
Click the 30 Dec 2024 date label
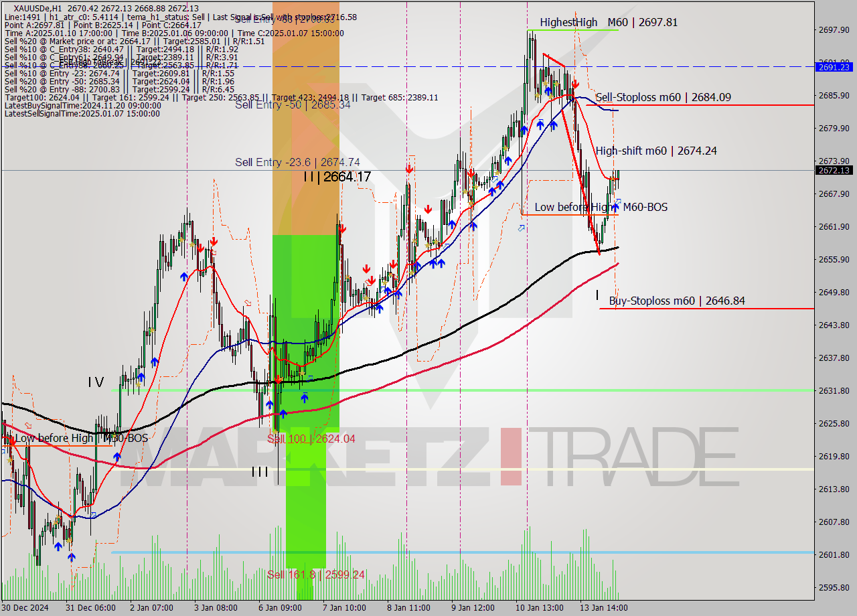click(x=23, y=608)
